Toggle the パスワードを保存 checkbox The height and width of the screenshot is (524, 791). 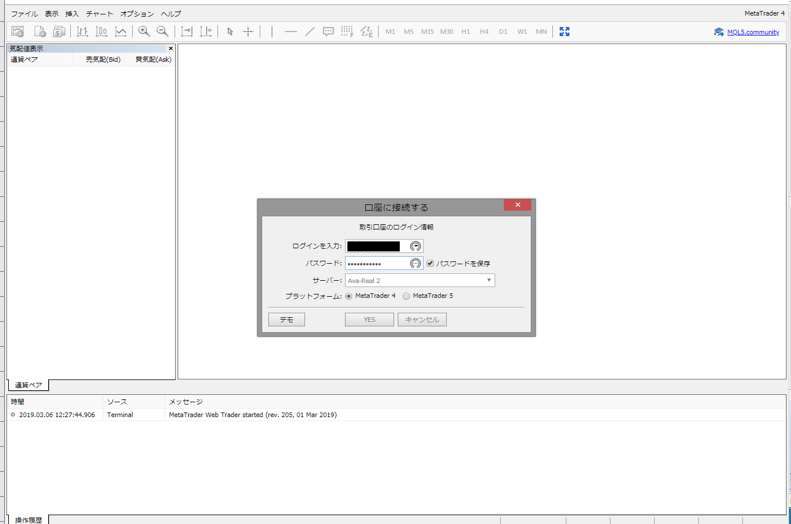point(430,263)
